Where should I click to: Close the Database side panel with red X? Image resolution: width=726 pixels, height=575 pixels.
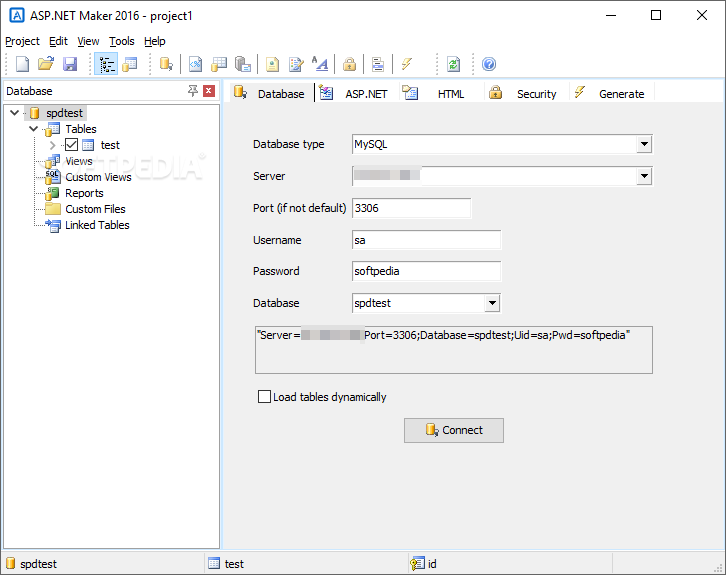pyautogui.click(x=209, y=91)
